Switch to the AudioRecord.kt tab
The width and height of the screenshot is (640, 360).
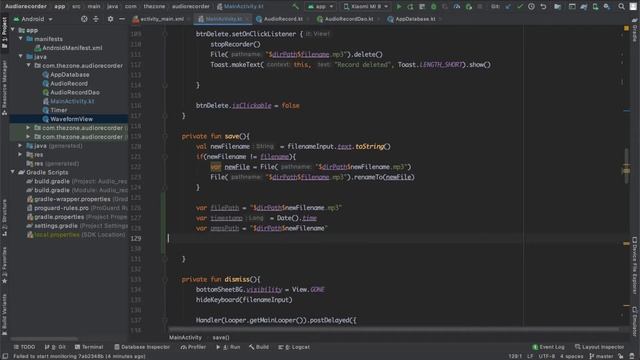pos(282,19)
